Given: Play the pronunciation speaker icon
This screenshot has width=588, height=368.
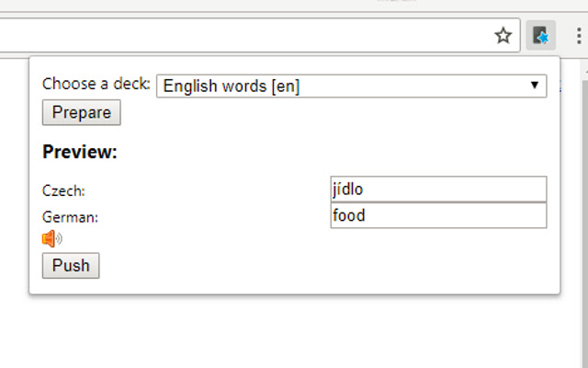Looking at the screenshot, I should tap(51, 239).
